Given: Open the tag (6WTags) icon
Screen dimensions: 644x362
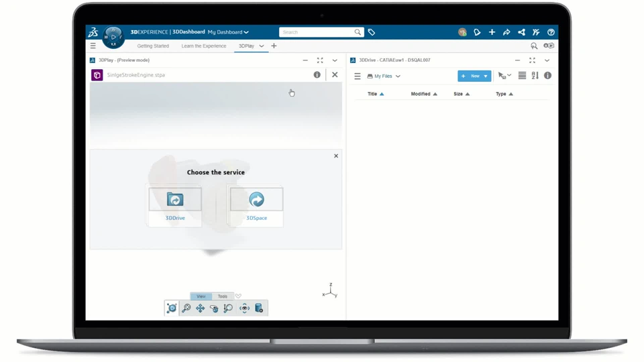Looking at the screenshot, I should [371, 32].
